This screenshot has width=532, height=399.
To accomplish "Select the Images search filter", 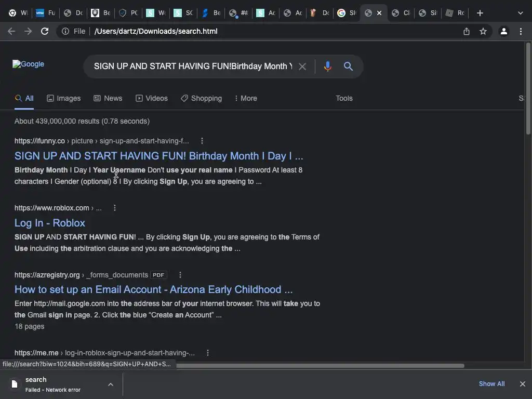I will (64, 98).
